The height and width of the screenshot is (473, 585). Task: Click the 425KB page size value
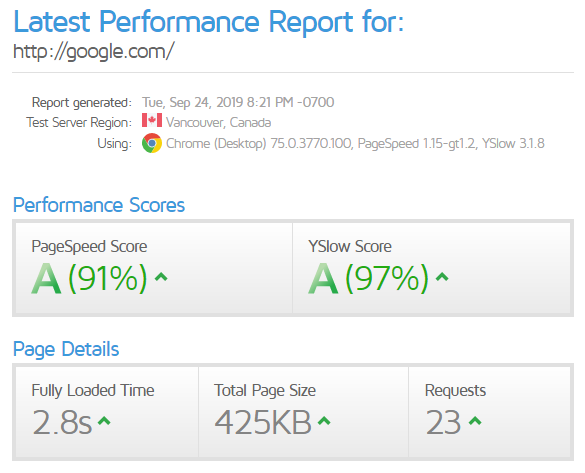(263, 422)
